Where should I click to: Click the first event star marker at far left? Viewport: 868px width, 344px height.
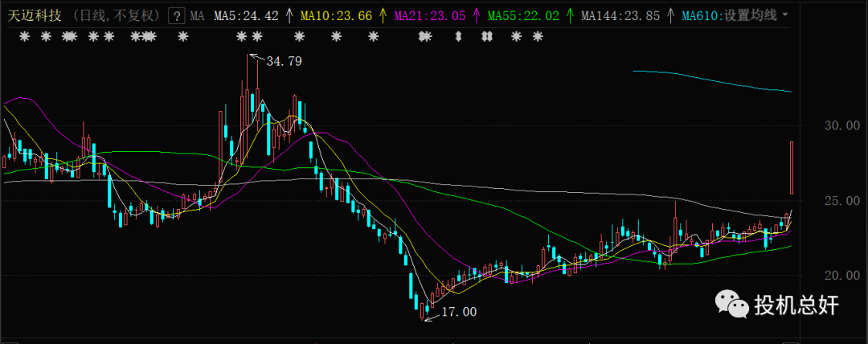pos(25,37)
